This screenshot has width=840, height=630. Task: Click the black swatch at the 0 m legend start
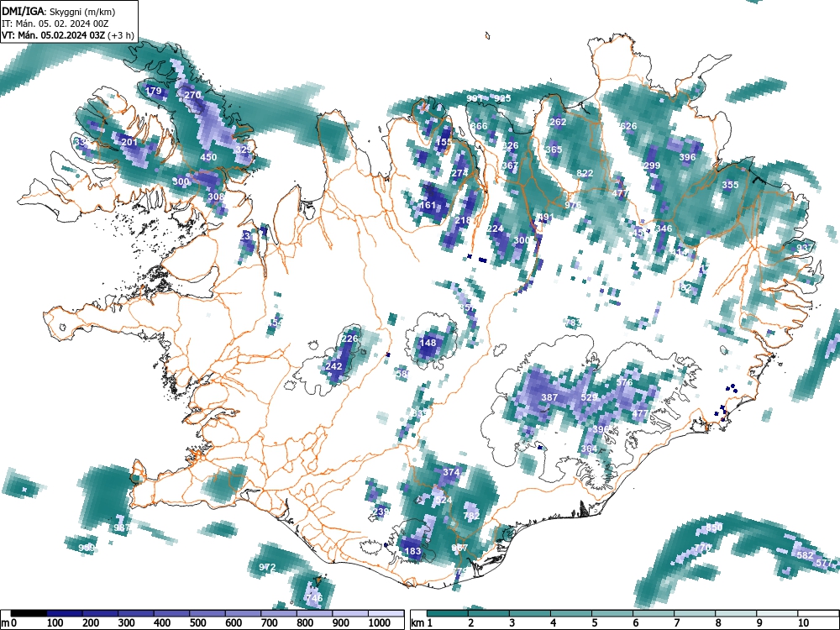coord(29,613)
